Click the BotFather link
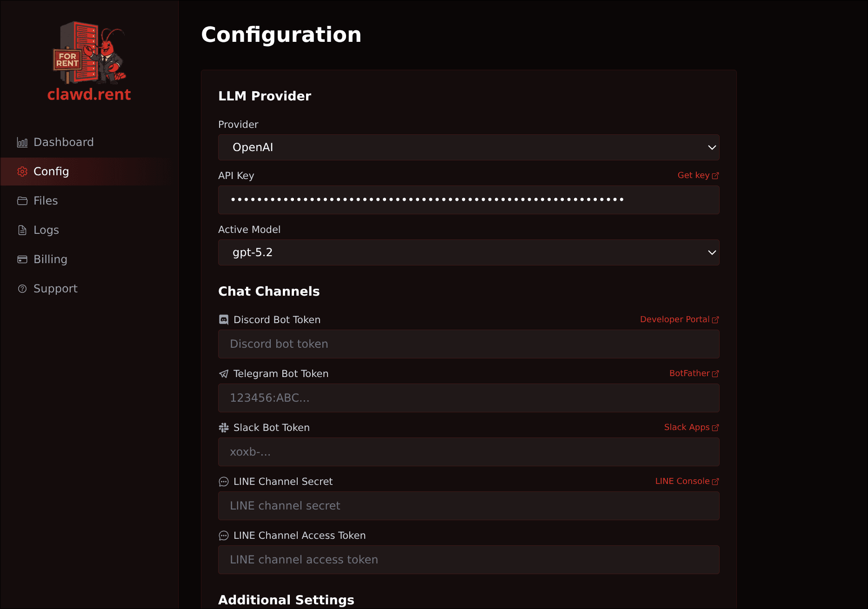The width and height of the screenshot is (868, 609). pyautogui.click(x=690, y=373)
